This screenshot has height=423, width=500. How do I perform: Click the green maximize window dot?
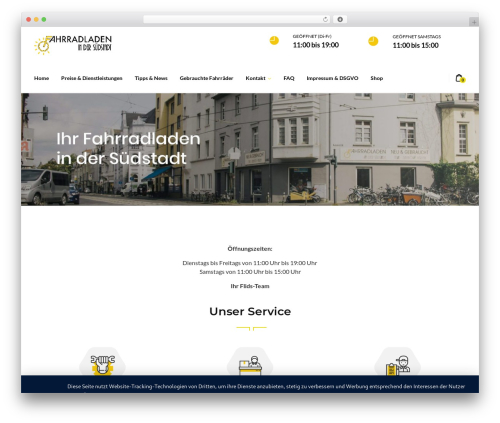coord(44,20)
